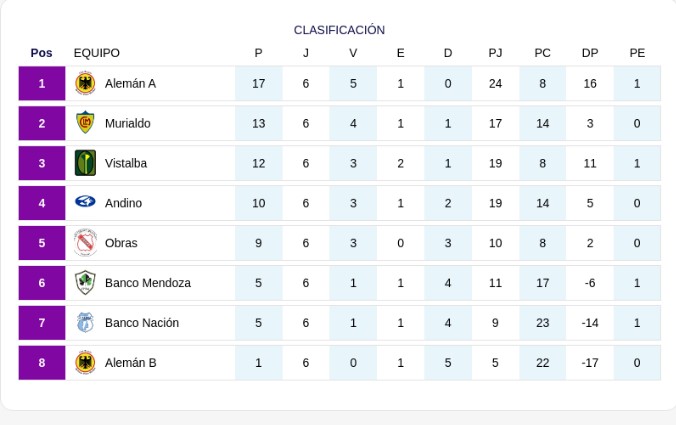Select the purple position 8 cell
This screenshot has height=425, width=676.
(x=42, y=362)
